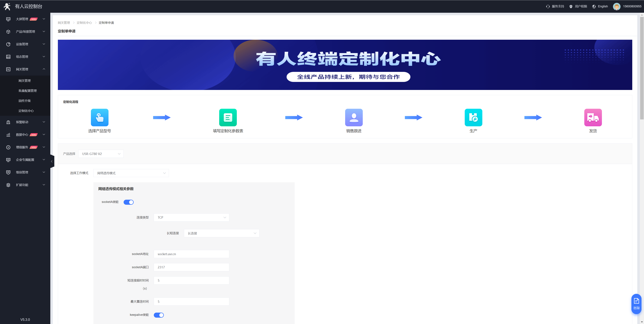Open the 维保管理 menu label
The image size is (644, 324).
pyautogui.click(x=22, y=172)
